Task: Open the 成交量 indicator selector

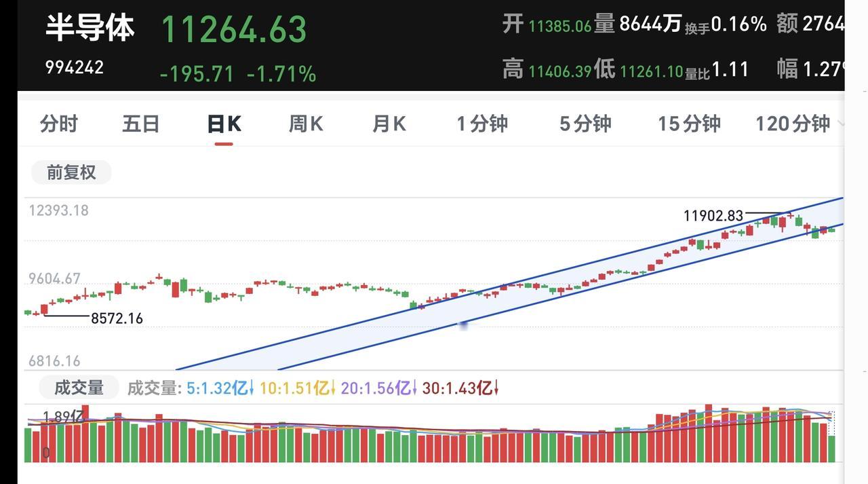Action: 79,388
